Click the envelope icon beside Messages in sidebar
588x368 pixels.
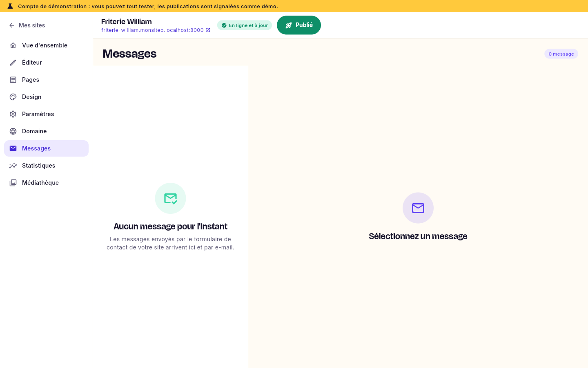(13, 148)
